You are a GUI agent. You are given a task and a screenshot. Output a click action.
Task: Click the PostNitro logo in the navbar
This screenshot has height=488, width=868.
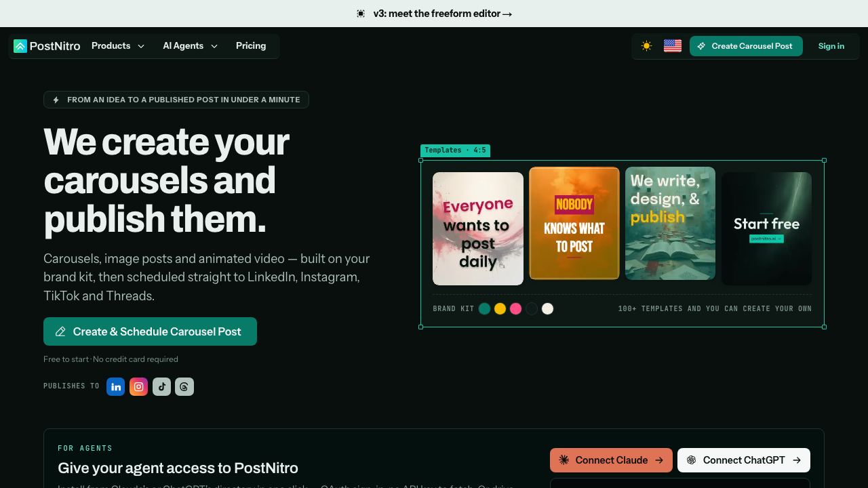(x=47, y=46)
